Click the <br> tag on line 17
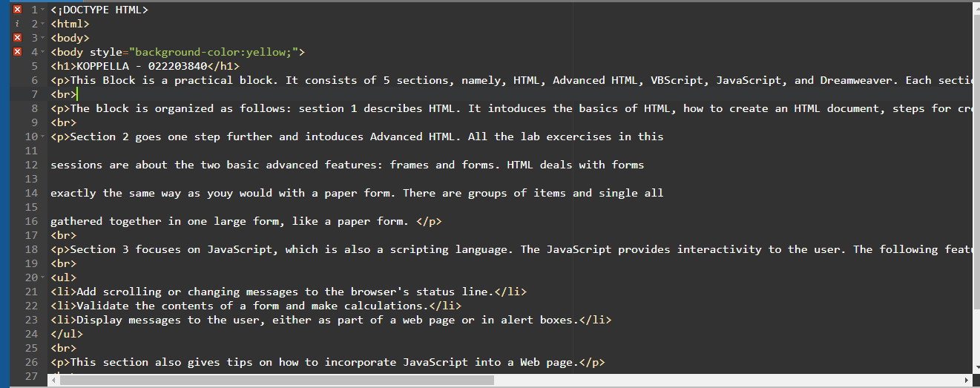This screenshot has height=388, width=980. point(63,235)
